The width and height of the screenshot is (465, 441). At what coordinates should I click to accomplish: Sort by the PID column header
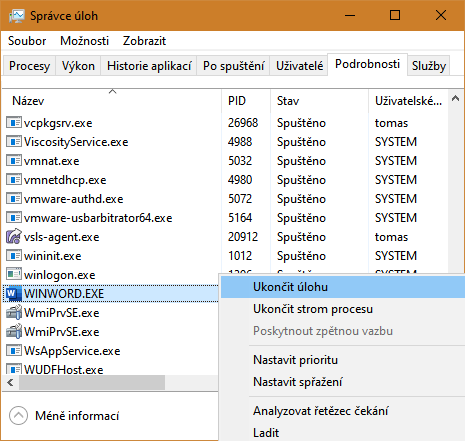246,101
